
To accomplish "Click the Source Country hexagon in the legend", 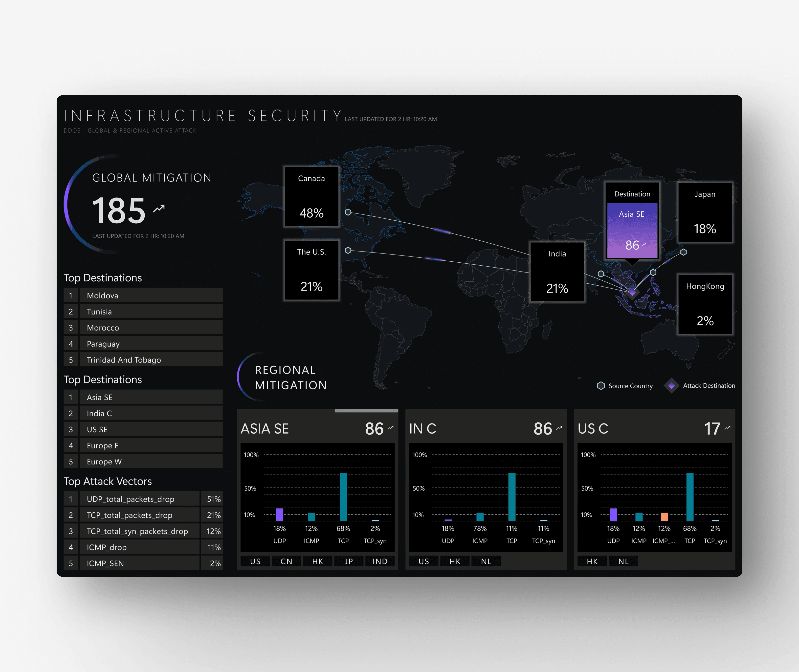I will point(601,385).
